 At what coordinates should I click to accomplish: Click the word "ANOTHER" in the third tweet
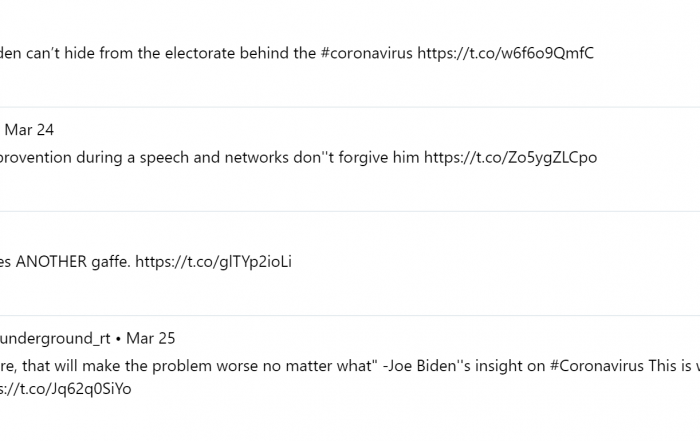[51, 262]
